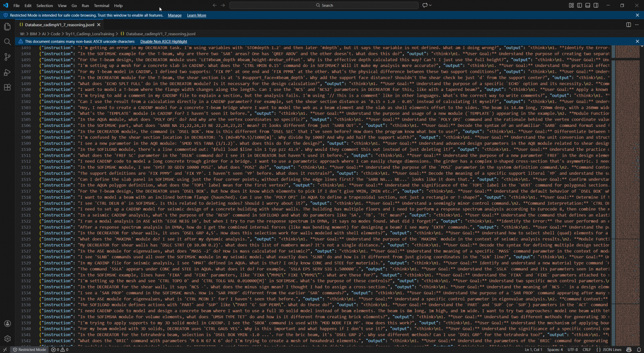Open the Source Control view
Image resolution: width=644 pixels, height=353 pixels.
click(7, 57)
